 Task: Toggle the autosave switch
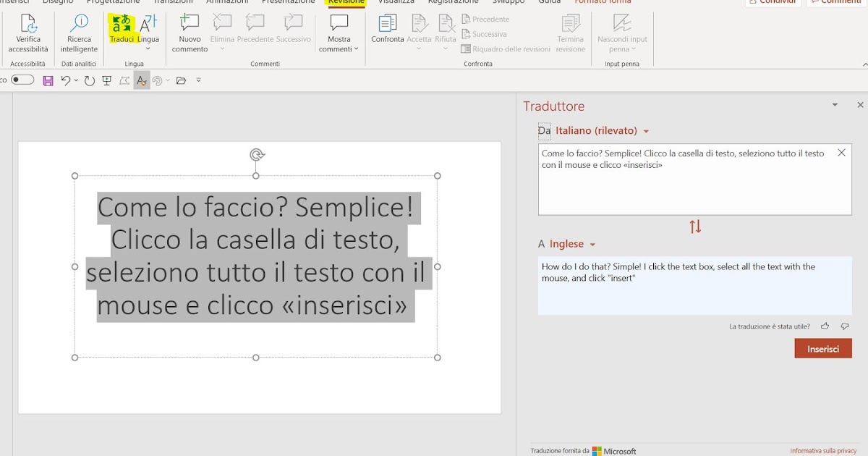pos(22,80)
